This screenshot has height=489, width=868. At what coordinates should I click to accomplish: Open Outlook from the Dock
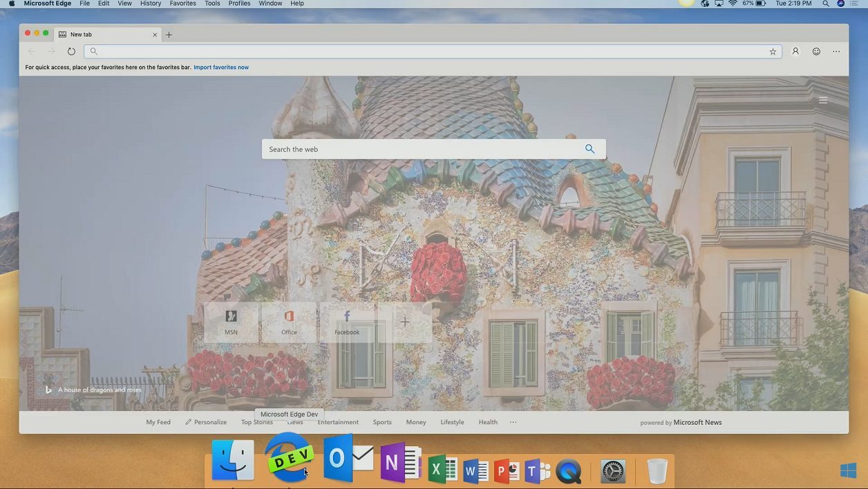(x=348, y=459)
